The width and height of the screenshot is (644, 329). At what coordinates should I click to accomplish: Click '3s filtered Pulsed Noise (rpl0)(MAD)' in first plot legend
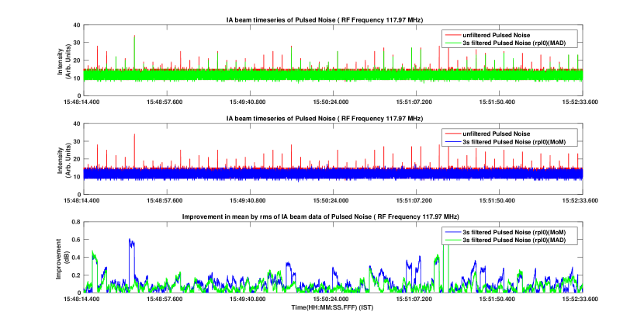(x=514, y=43)
